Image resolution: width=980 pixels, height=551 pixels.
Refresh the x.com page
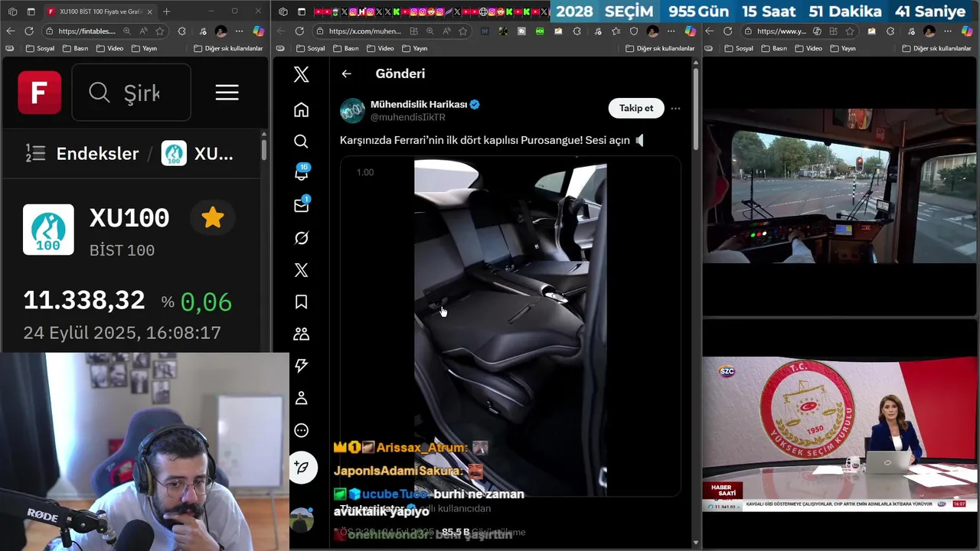tap(299, 31)
